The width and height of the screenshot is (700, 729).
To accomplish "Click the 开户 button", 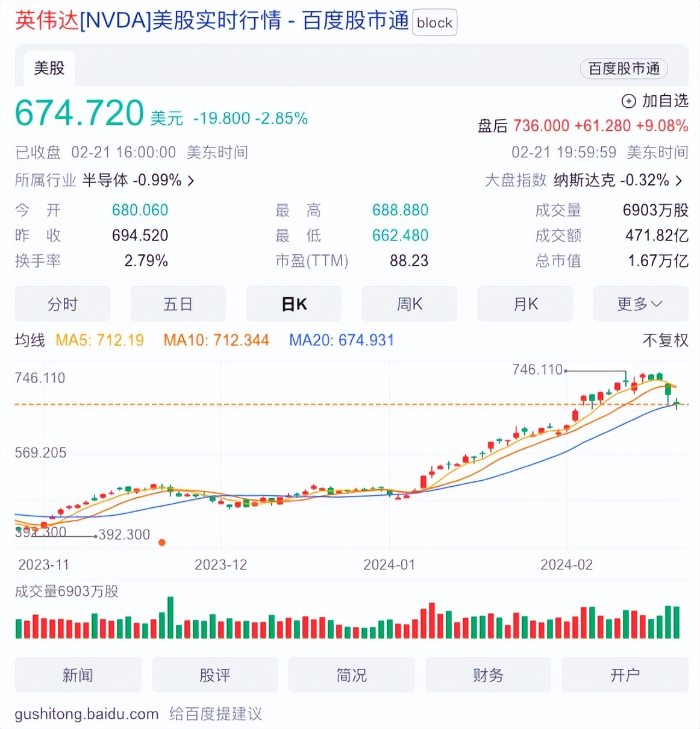I will pyautogui.click(x=625, y=675).
